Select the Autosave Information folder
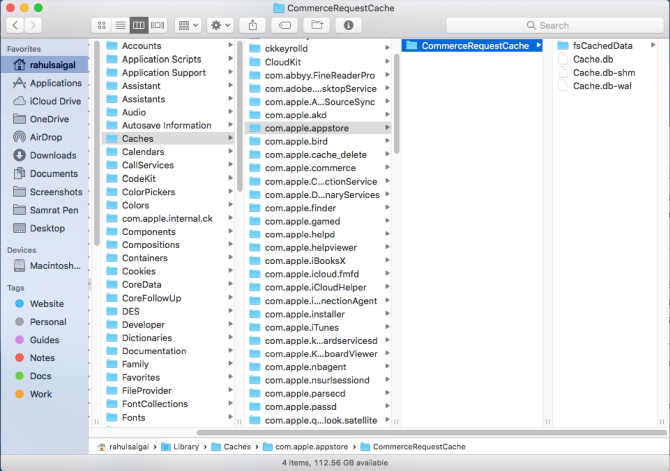670x471 pixels. click(x=168, y=125)
